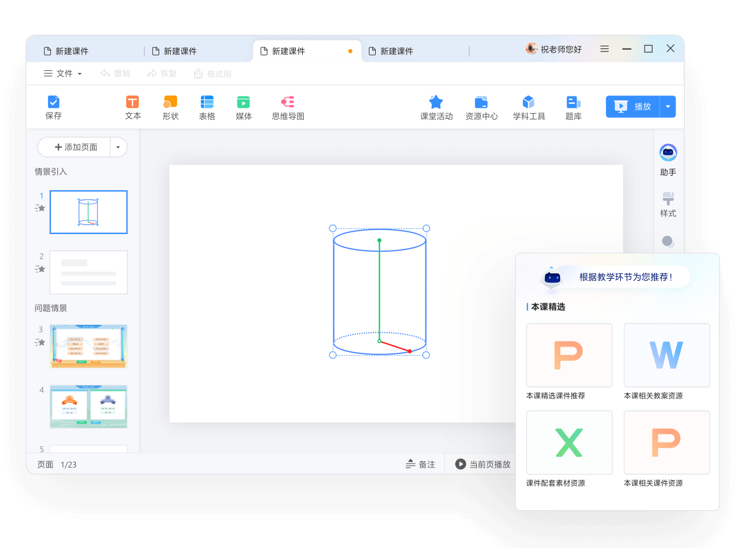Open the Assistant robot icon
756x548 pixels.
pos(668,153)
